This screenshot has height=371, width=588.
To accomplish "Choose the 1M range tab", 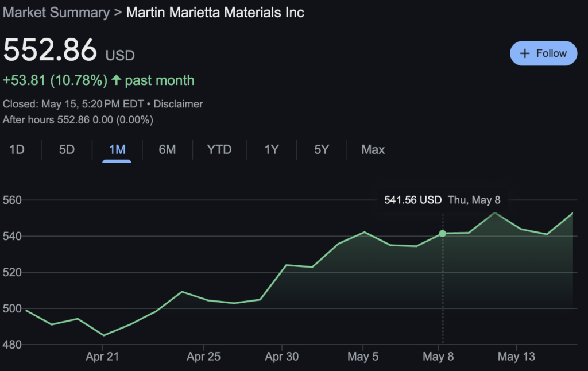I will [117, 150].
